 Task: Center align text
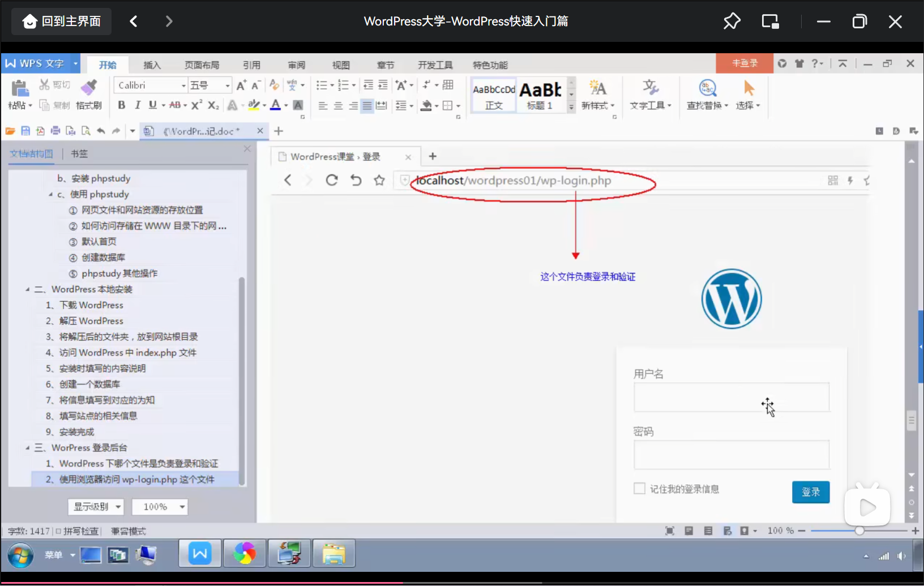[338, 106]
